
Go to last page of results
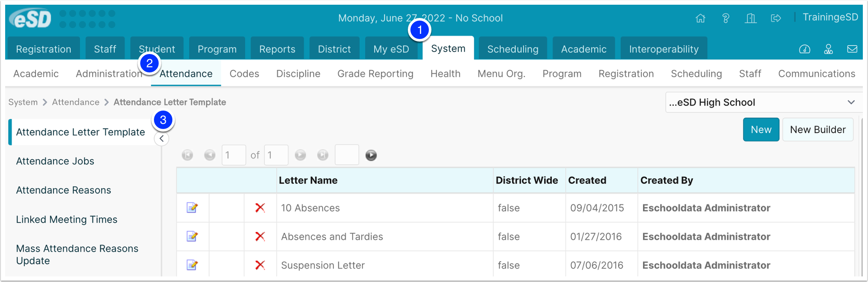pos(323,155)
